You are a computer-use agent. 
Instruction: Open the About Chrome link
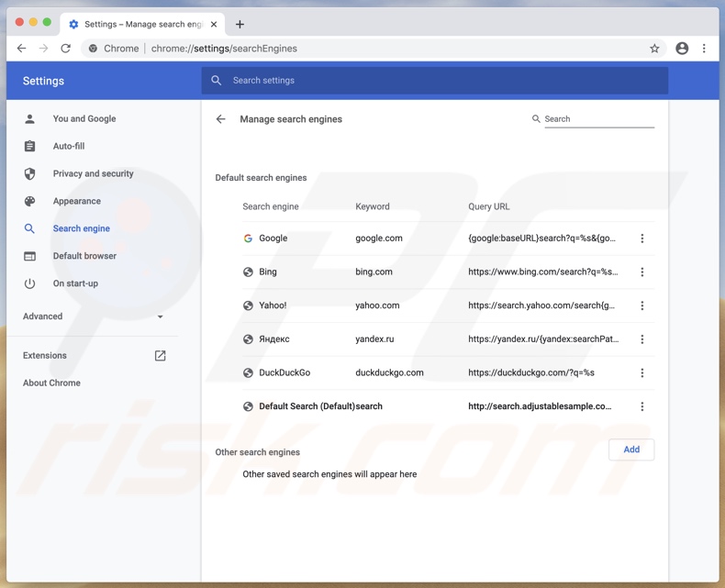[x=51, y=383]
